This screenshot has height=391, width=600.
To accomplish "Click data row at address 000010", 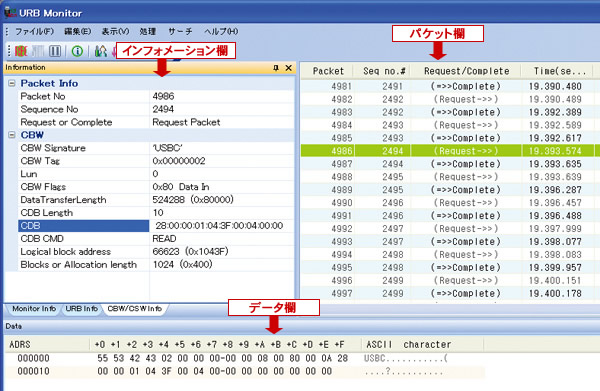I will pos(245,371).
